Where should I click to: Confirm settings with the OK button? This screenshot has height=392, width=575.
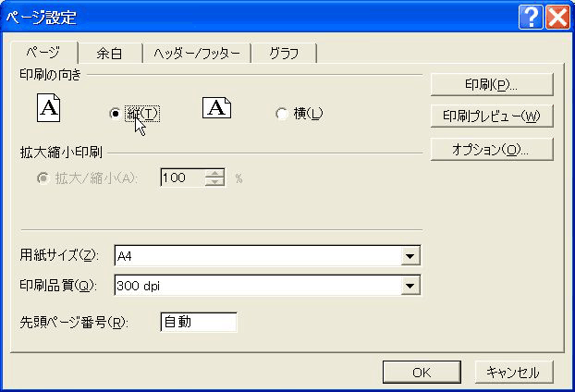tap(422, 372)
